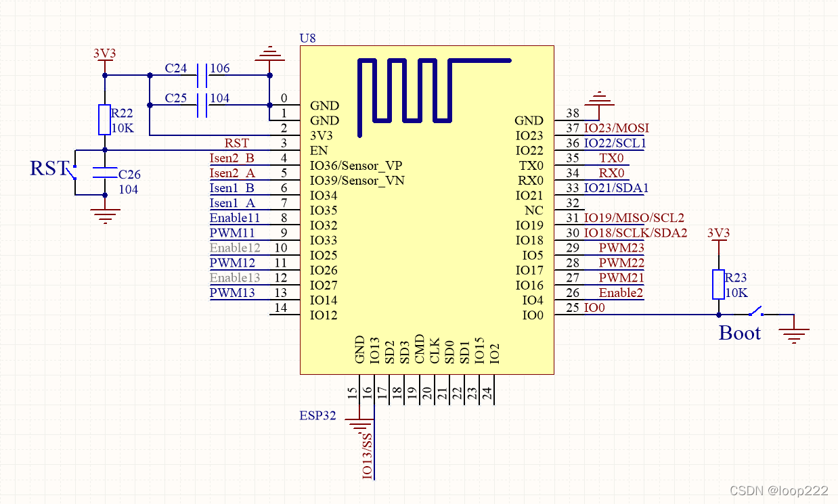Click the Boot switch symbol
The width and height of the screenshot is (838, 504).
[755, 313]
